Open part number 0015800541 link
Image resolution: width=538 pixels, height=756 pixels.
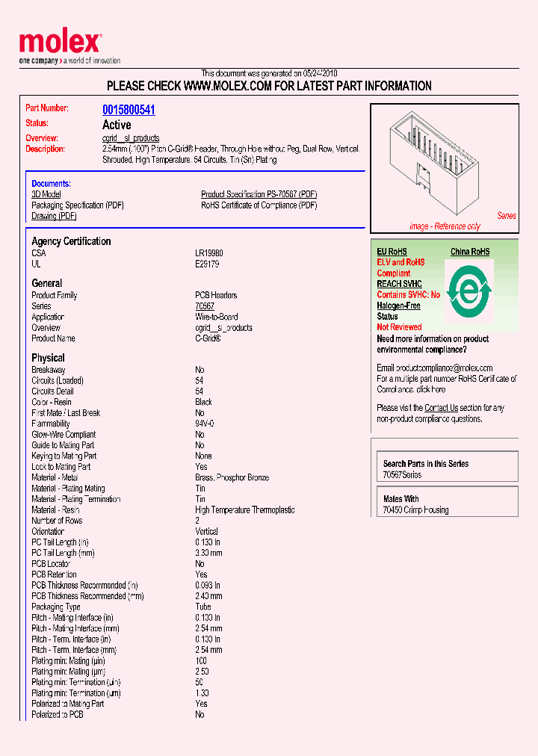129,110
